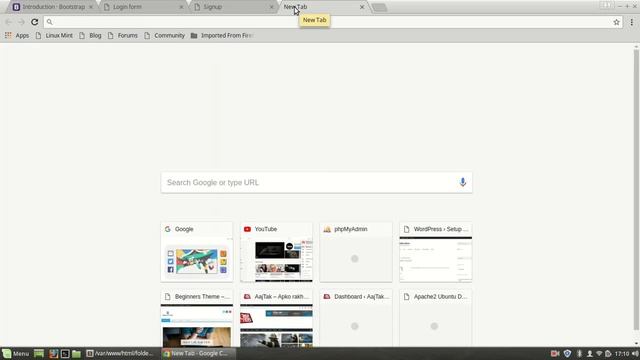Switch to the /var/www/html/folder window in taskbar

coord(121,353)
